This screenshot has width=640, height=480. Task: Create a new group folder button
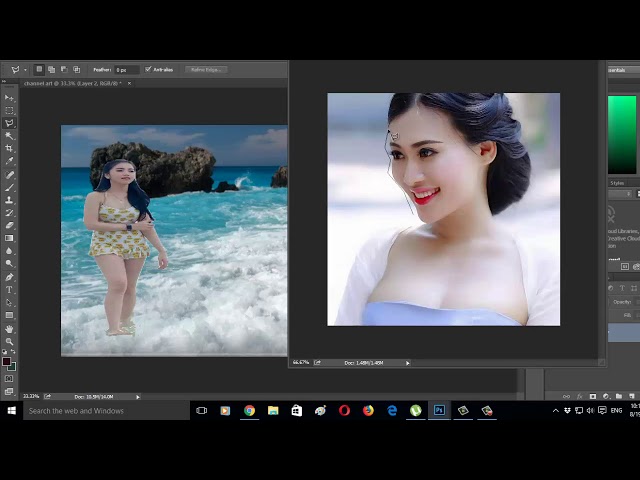[619, 396]
